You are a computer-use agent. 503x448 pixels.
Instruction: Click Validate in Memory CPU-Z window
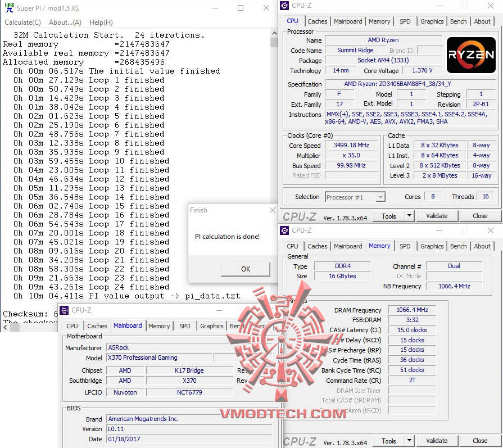pos(437,441)
